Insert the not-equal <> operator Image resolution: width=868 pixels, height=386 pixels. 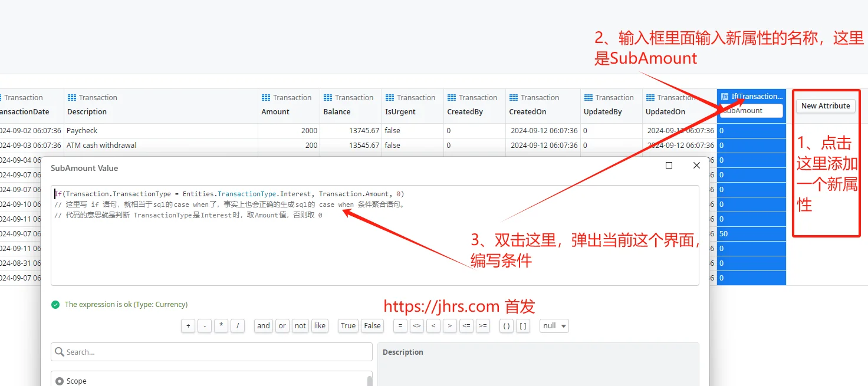point(417,326)
